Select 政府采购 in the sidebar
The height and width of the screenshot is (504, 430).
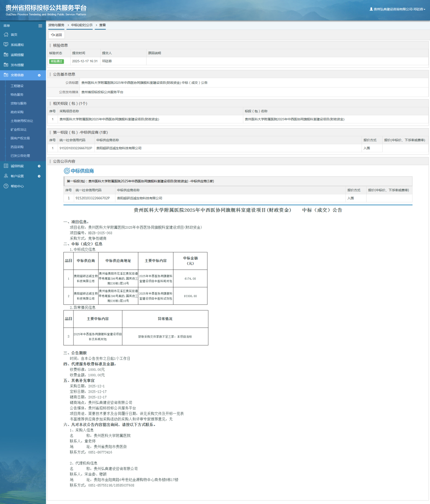tap(17, 112)
